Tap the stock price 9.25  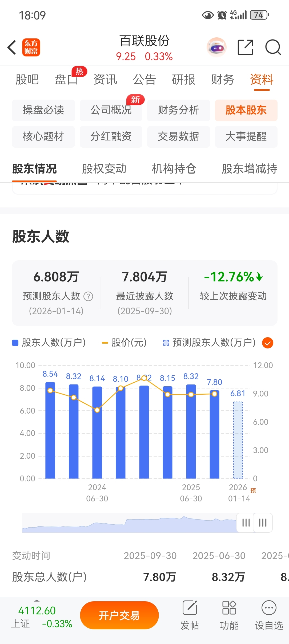tap(126, 57)
